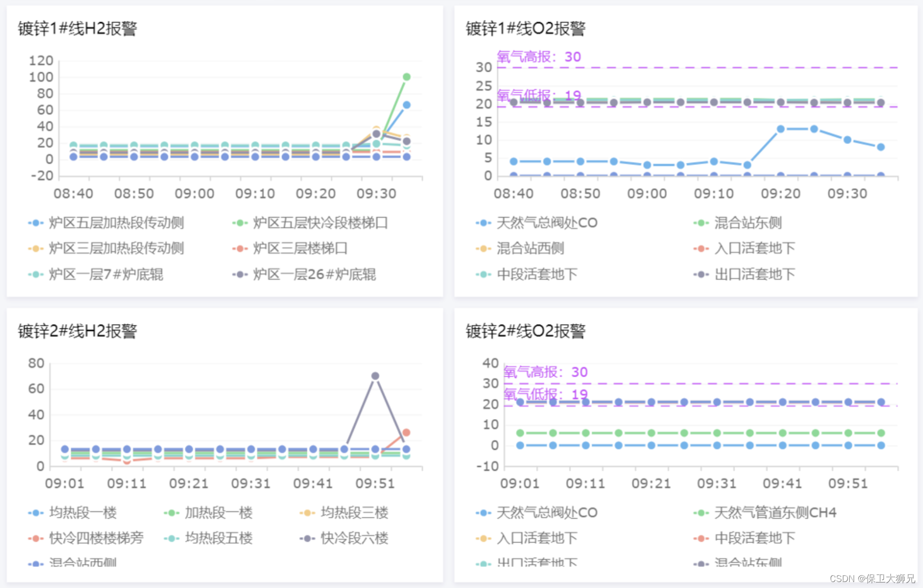Hide 炉区一层7#炉底辊 series
This screenshot has height=588, width=923.
click(96, 274)
